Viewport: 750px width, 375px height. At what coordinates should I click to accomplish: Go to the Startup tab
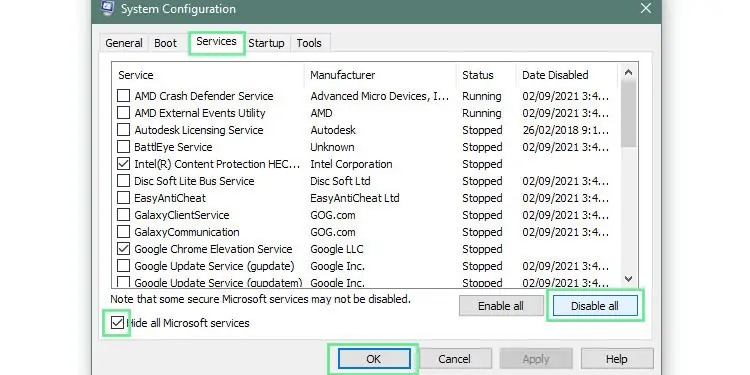266,43
